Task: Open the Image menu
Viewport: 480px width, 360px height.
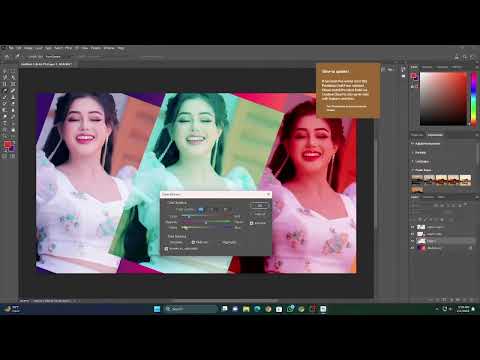Action: coord(28,48)
